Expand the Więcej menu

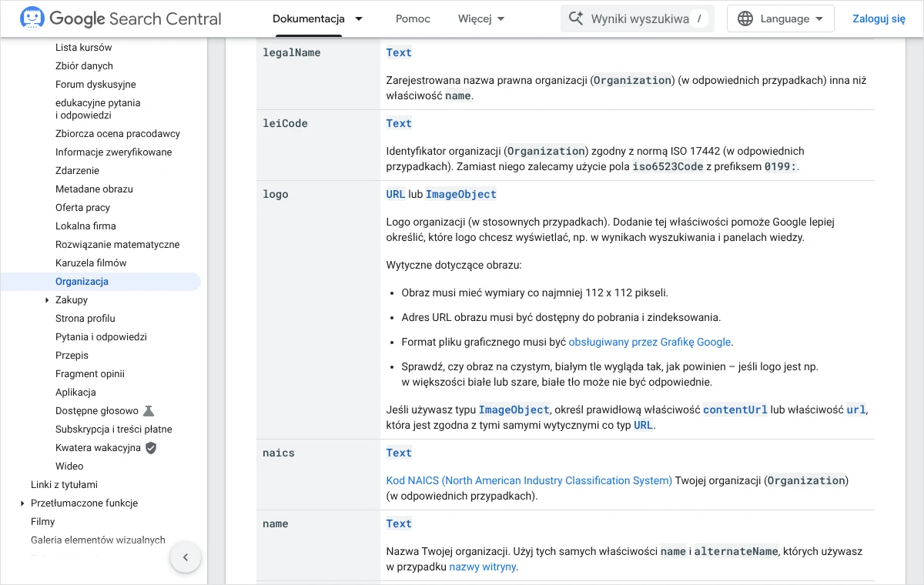[481, 18]
